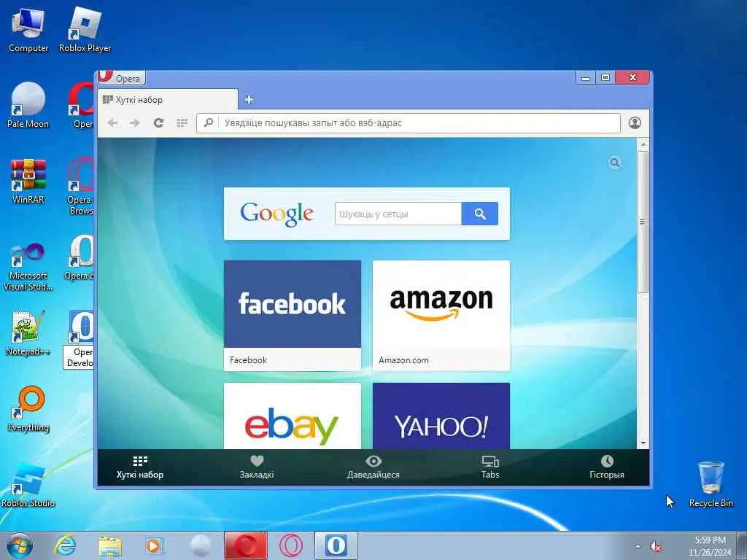Open Закладкі bookmarks in bottom bar
The width and height of the screenshot is (747, 560).
coord(257,467)
